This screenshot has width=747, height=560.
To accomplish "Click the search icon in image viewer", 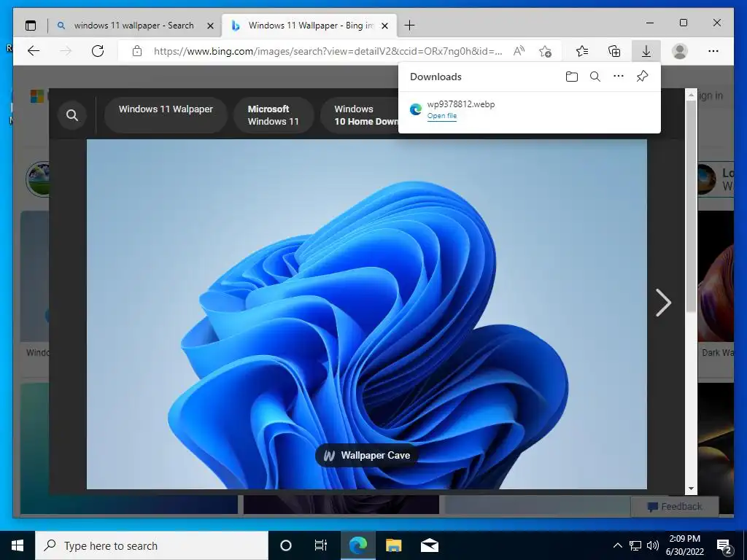I will click(x=72, y=114).
